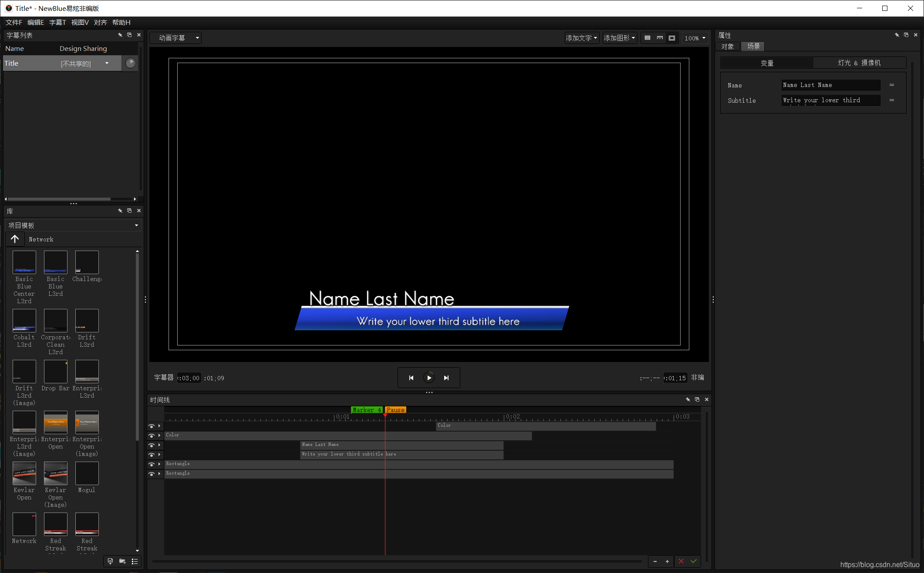Open the 100% zoom dropdown
Screen dimensions: 924x573
pyautogui.click(x=695, y=38)
